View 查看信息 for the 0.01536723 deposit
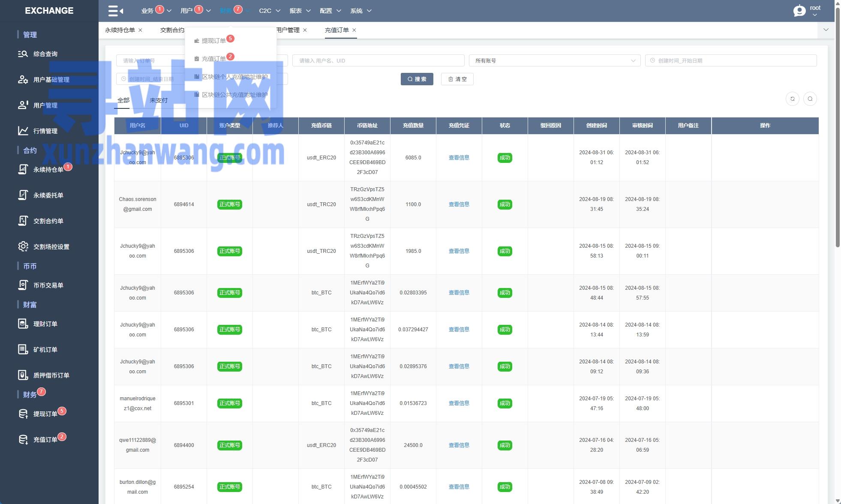Image resolution: width=841 pixels, height=504 pixels. (x=459, y=403)
